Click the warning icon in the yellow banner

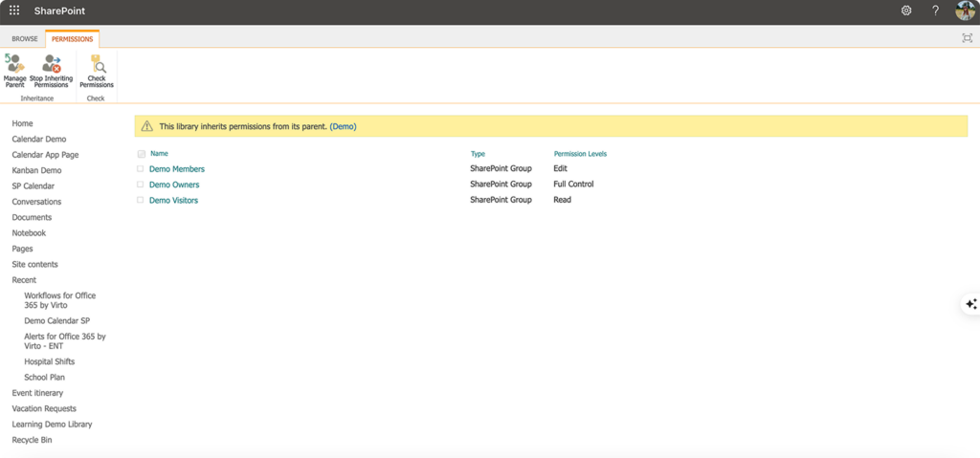pyautogui.click(x=146, y=126)
